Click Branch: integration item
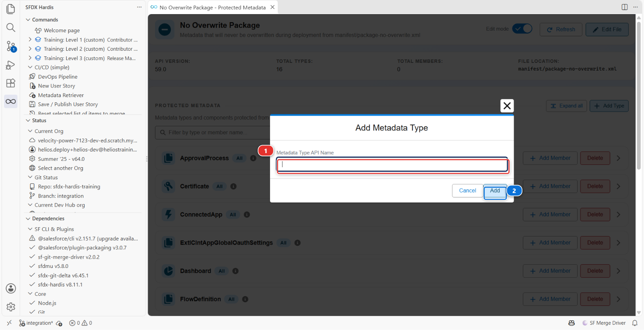Viewport: 644px width, 330px height. click(61, 196)
